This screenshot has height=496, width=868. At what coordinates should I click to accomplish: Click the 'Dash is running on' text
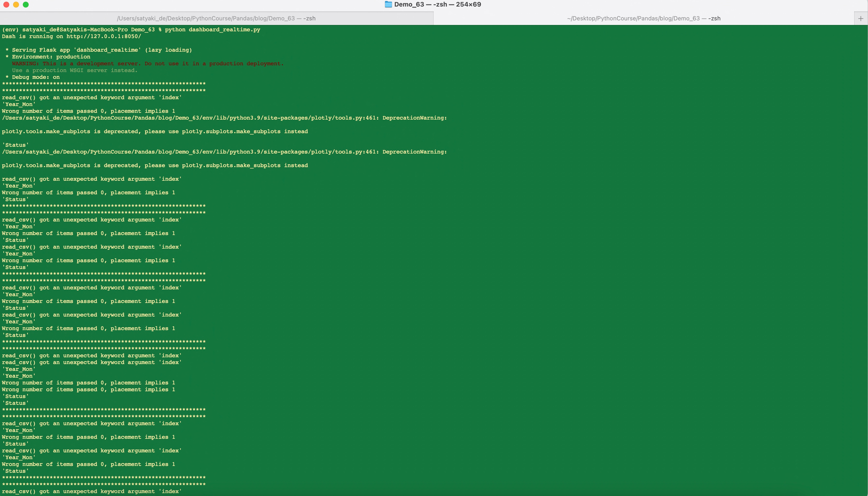32,36
